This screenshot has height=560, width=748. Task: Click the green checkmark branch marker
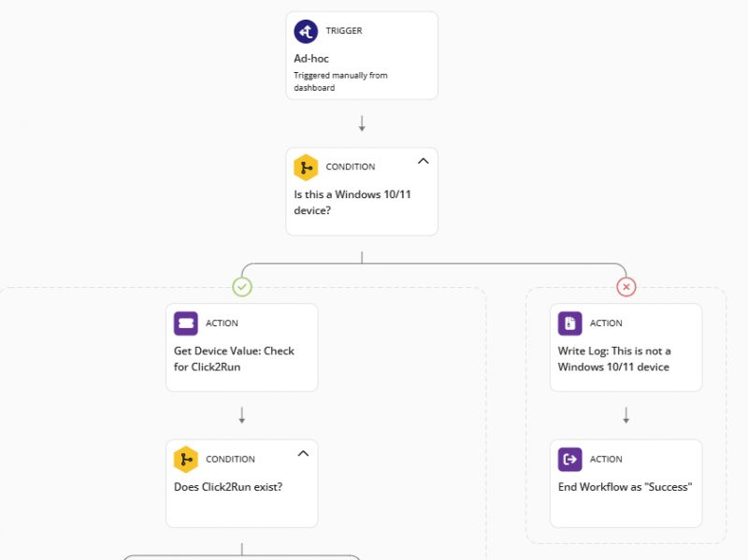pos(242,287)
